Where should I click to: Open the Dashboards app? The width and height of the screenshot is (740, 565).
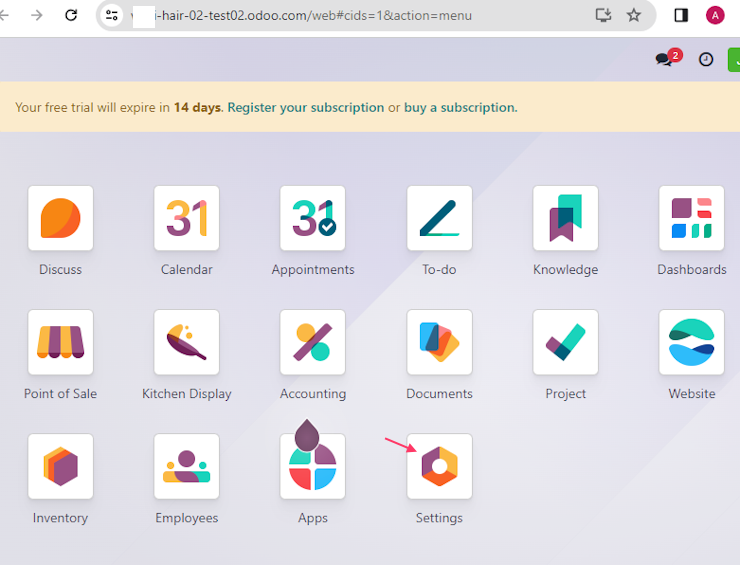(x=691, y=218)
